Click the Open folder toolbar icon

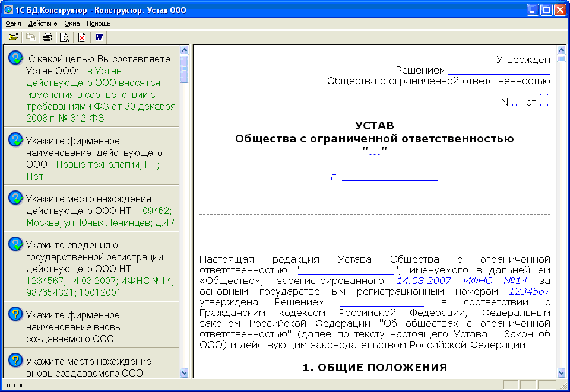[x=13, y=37]
